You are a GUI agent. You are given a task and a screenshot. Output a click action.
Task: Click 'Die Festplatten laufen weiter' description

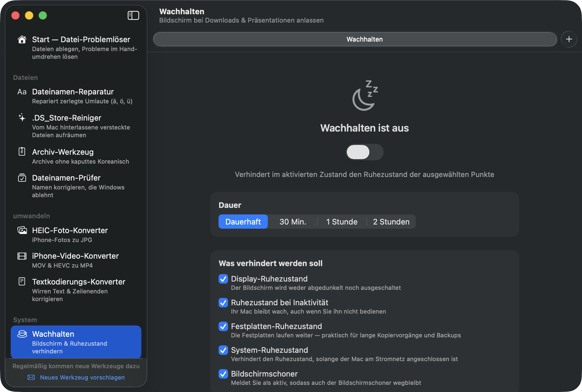[346, 335]
